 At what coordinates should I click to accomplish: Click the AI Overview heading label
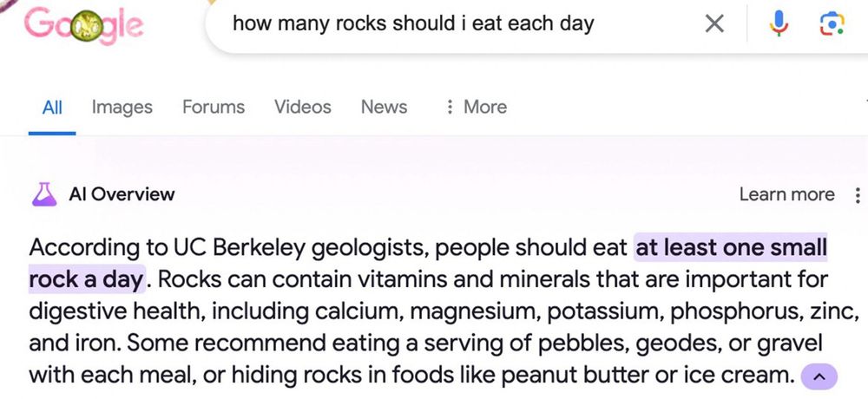coord(122,194)
